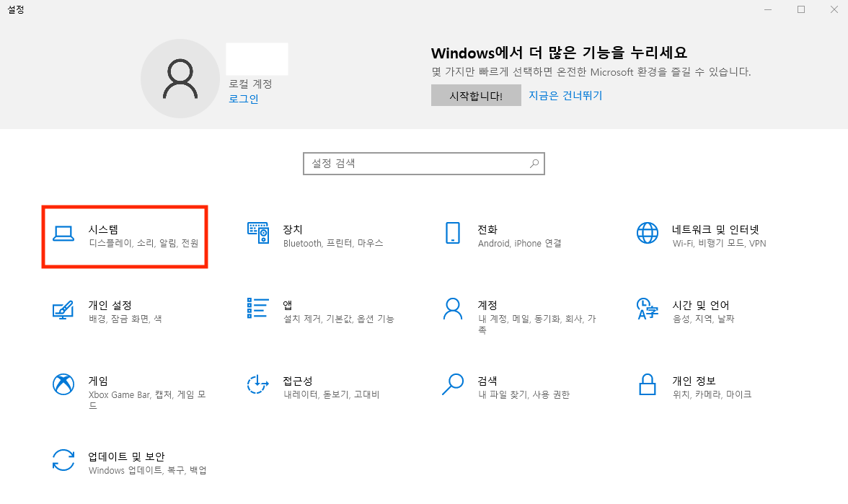Image resolution: width=848 pixels, height=504 pixels.
Task: Select the 앱 title text
Action: click(x=288, y=305)
